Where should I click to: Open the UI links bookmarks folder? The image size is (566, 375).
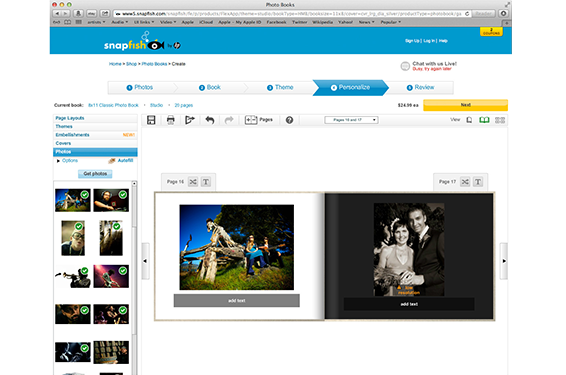[144, 22]
